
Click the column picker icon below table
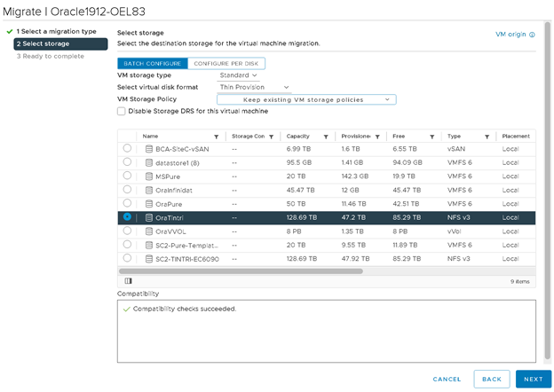click(128, 280)
